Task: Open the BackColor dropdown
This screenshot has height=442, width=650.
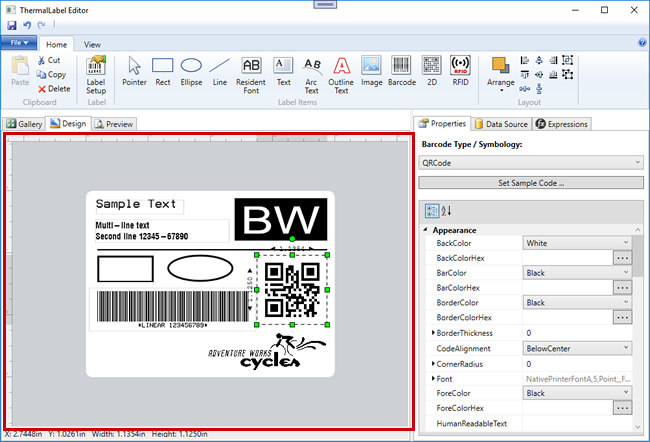Action: (x=577, y=243)
